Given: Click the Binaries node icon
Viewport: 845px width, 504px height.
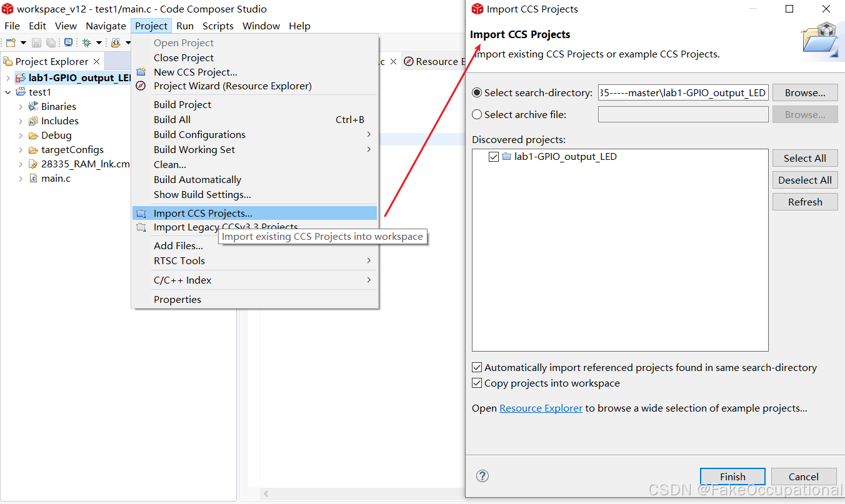Looking at the screenshot, I should point(33,107).
